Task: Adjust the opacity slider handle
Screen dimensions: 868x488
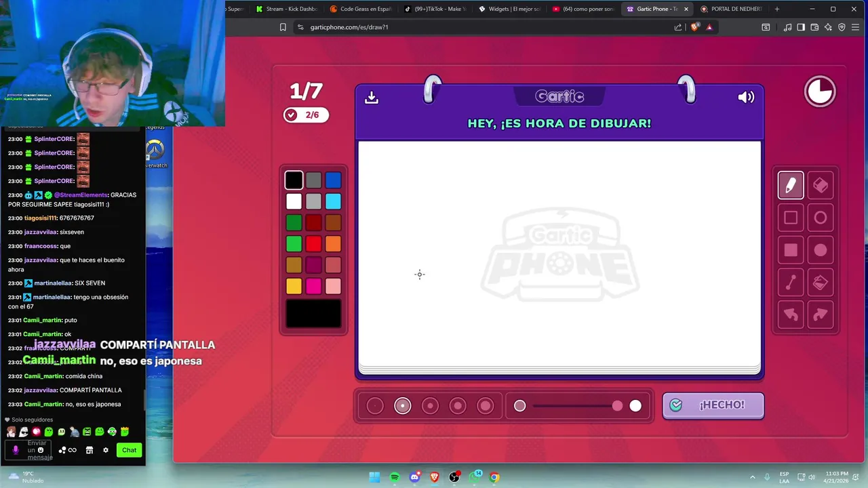Action: (x=617, y=406)
